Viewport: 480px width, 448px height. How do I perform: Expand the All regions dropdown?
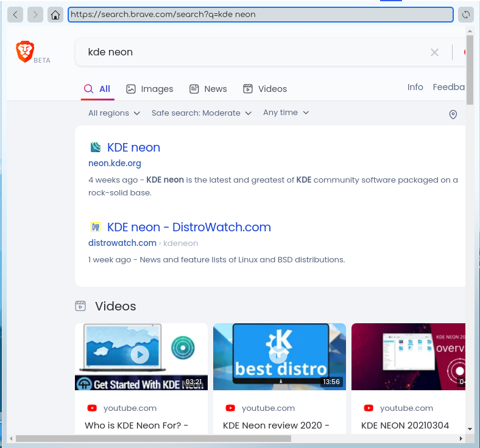[x=114, y=113]
